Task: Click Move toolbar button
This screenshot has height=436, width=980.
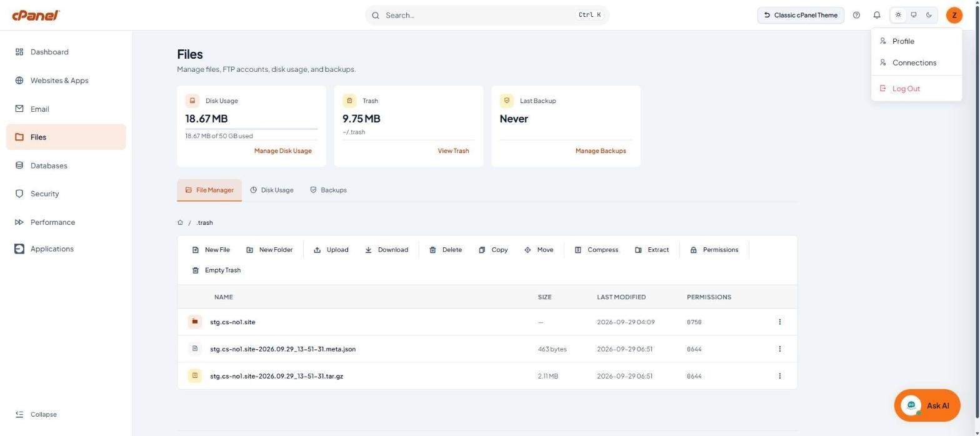Action: tap(539, 250)
